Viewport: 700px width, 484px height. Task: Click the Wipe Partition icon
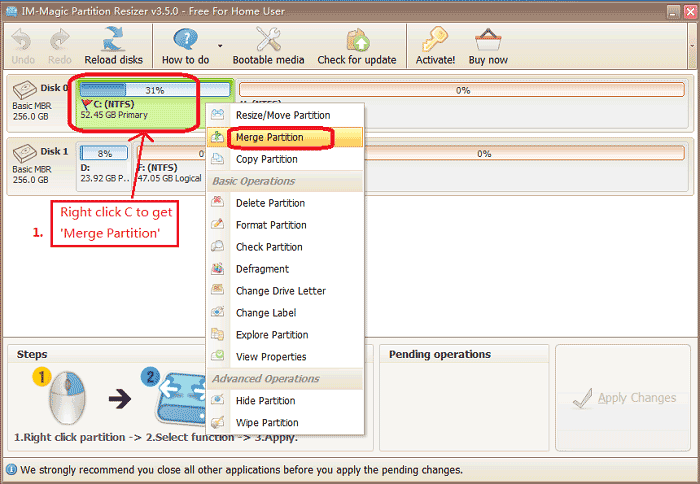(217, 421)
